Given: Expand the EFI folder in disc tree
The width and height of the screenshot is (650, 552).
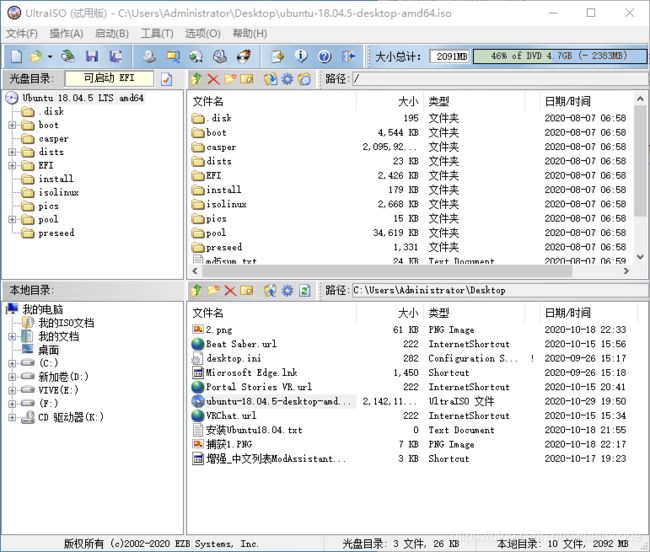Looking at the screenshot, I should (12, 166).
